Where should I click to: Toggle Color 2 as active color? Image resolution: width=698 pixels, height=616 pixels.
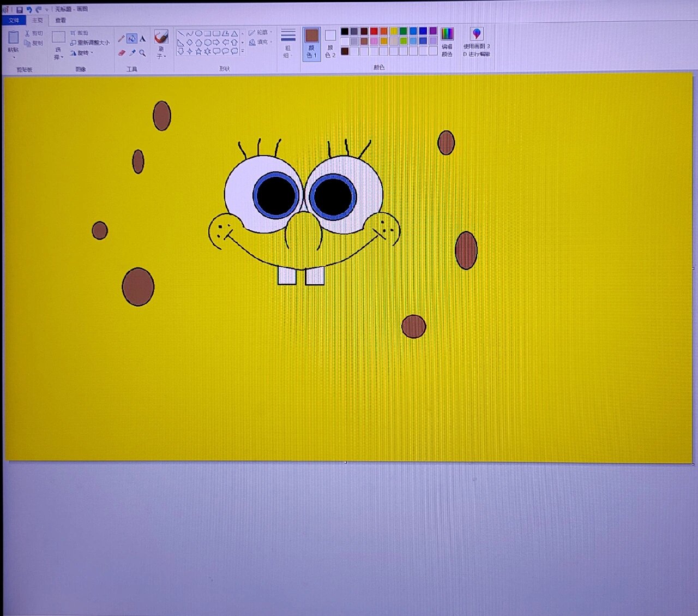330,44
